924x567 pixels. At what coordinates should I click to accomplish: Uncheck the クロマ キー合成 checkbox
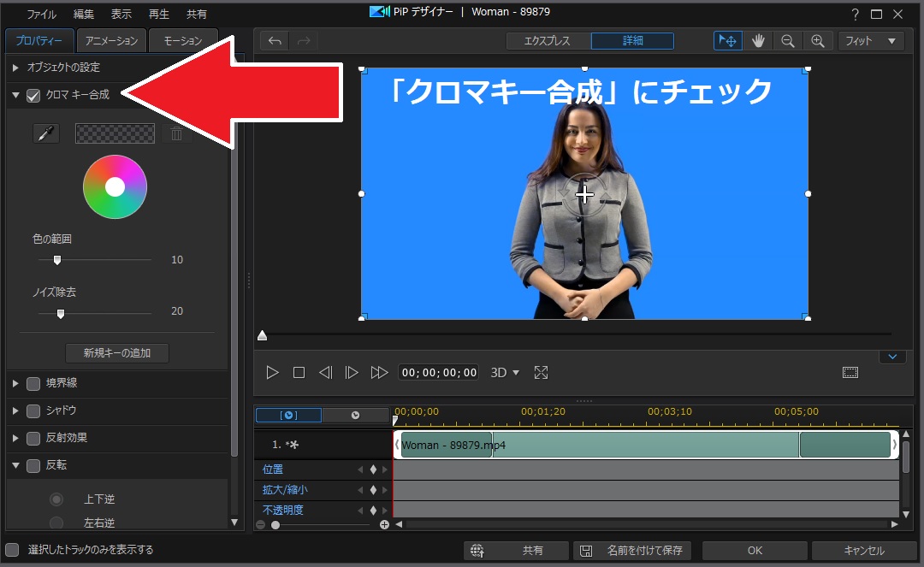click(x=33, y=96)
